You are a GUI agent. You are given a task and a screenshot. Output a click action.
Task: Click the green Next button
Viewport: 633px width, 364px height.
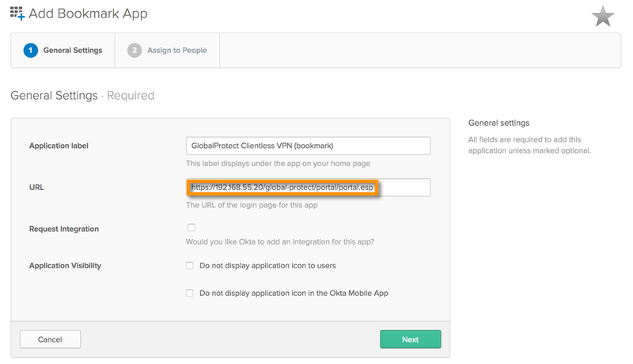tap(410, 339)
